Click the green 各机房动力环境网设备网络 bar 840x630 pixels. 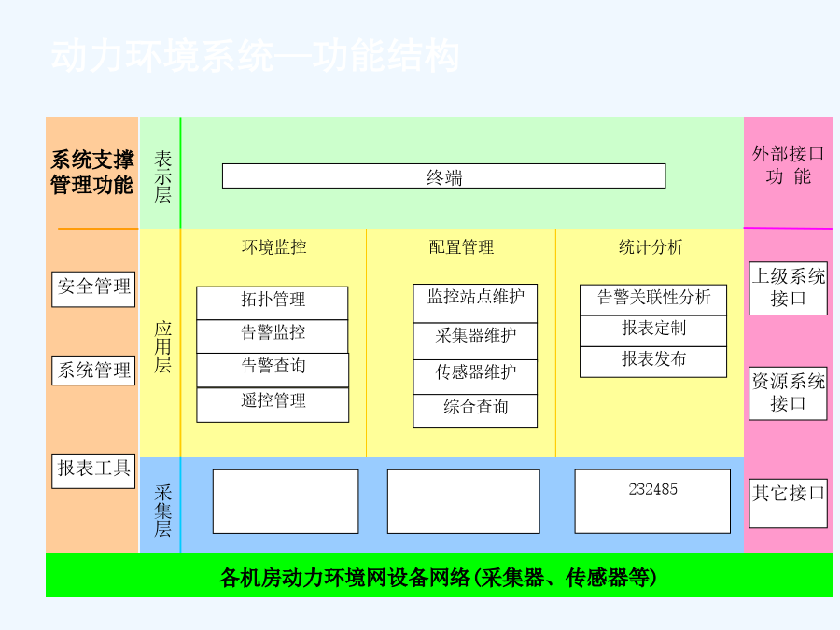[x=440, y=575]
